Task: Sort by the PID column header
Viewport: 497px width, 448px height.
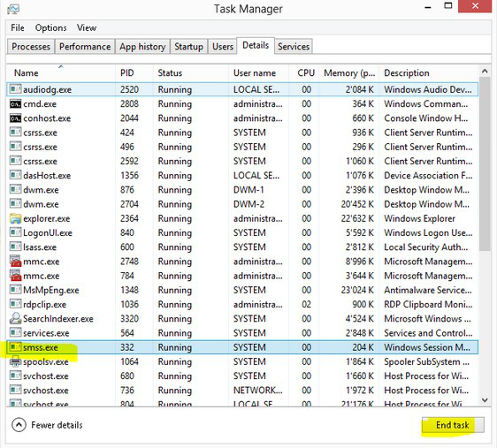Action: coord(134,72)
